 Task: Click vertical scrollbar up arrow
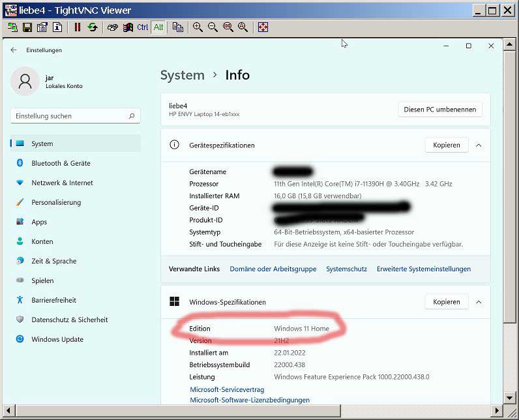point(509,45)
